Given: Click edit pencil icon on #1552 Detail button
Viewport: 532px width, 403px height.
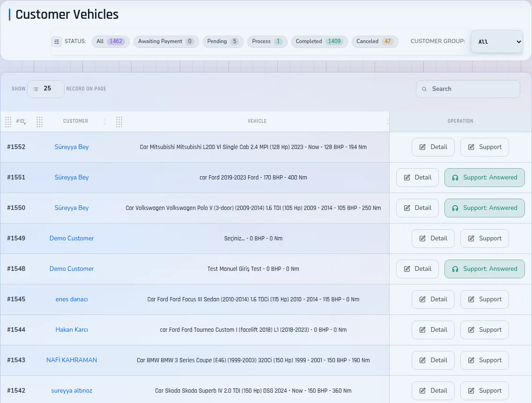Looking at the screenshot, I should point(422,147).
